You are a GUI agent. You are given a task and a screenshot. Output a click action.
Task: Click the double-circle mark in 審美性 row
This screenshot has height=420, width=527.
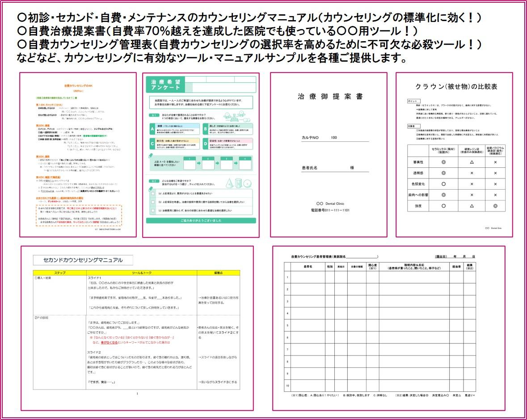(x=443, y=162)
